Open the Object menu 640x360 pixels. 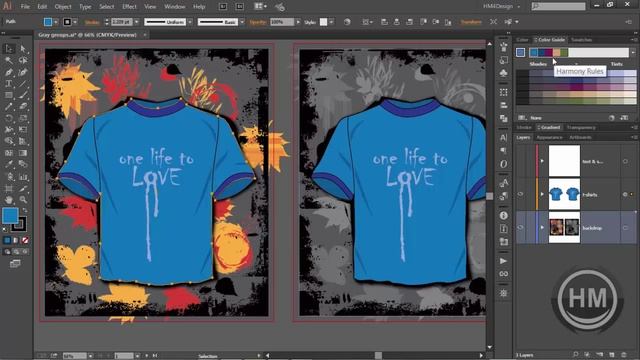(63, 7)
